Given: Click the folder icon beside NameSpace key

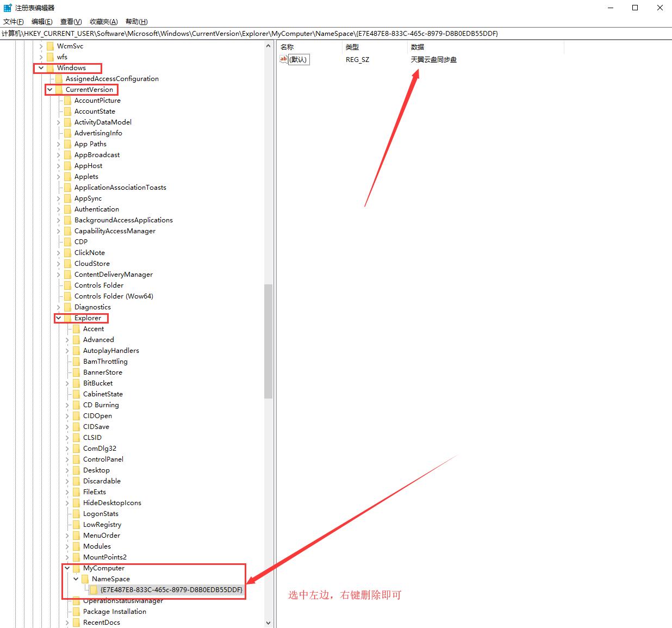Looking at the screenshot, I should click(x=85, y=579).
